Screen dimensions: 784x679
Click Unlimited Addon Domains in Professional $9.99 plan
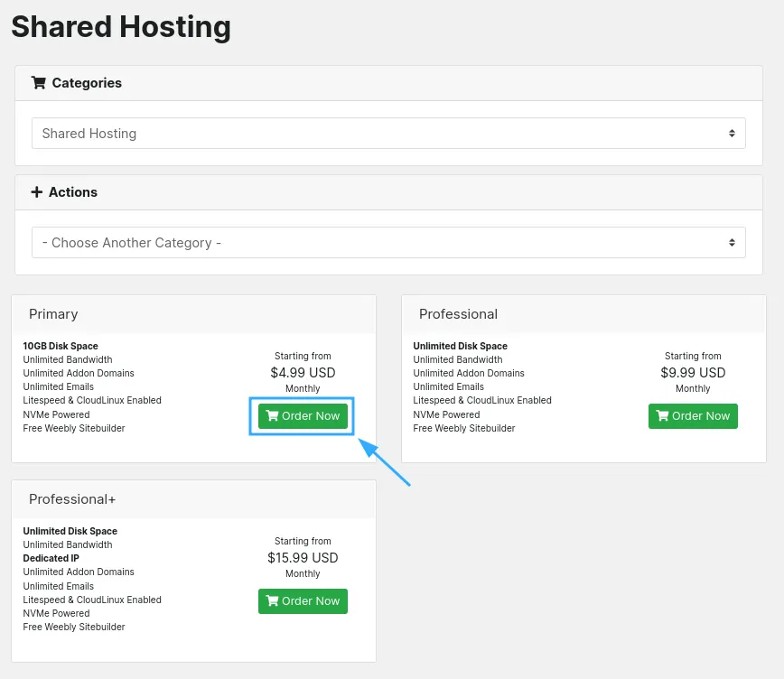pyautogui.click(x=469, y=373)
